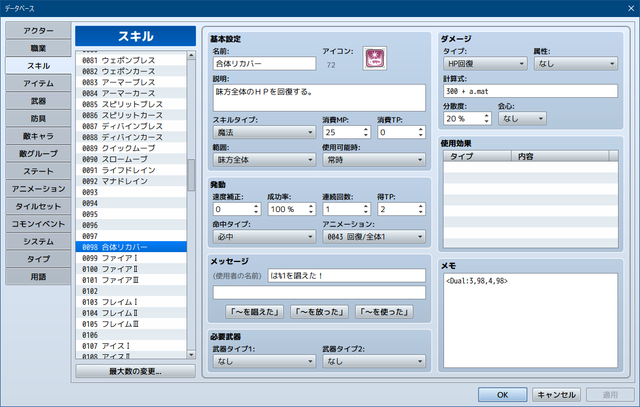This screenshot has height=407, width=640.
Task: Click the 名前 field containing 合体リカバー
Action: pos(264,64)
